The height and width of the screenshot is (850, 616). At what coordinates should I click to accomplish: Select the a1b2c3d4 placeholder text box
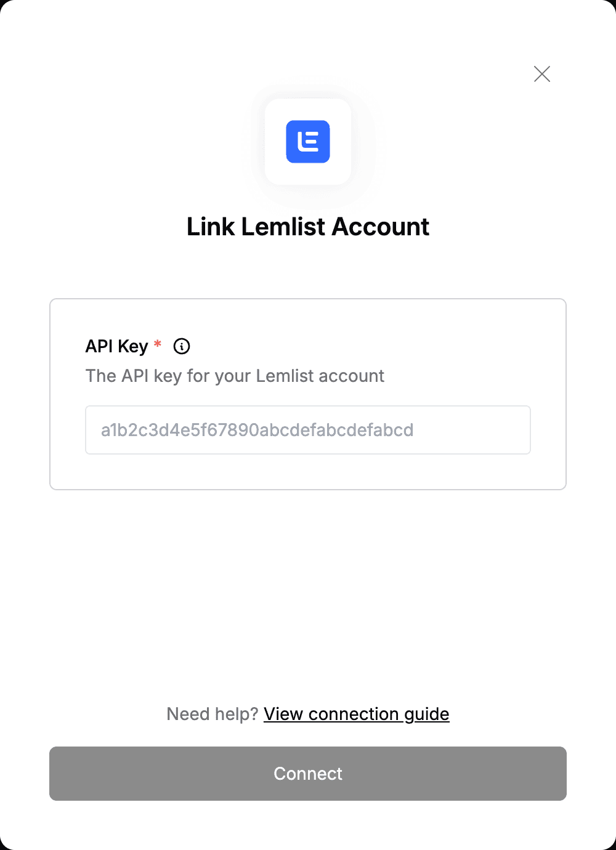coord(308,430)
